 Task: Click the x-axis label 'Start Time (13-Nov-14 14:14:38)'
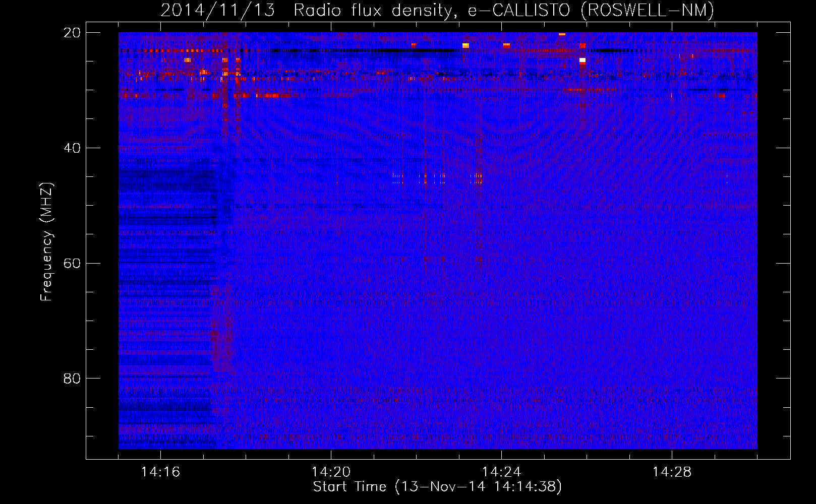tap(437, 487)
